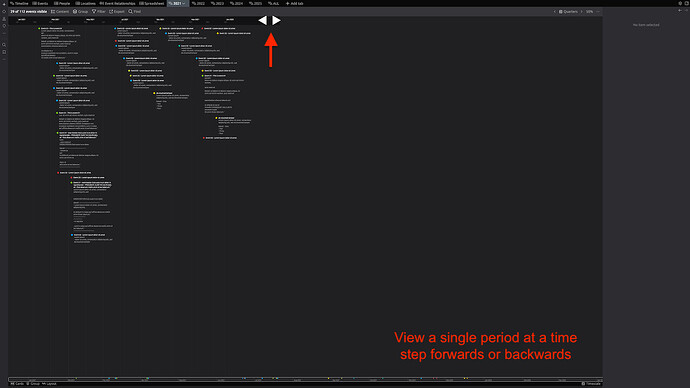Open the Layout option in bottom bar
Viewport: 690px width, 388px height.
pyautogui.click(x=49, y=384)
